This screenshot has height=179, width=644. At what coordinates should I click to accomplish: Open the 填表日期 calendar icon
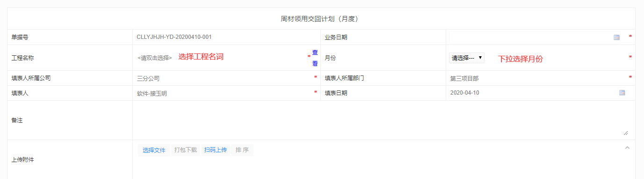tap(622, 93)
